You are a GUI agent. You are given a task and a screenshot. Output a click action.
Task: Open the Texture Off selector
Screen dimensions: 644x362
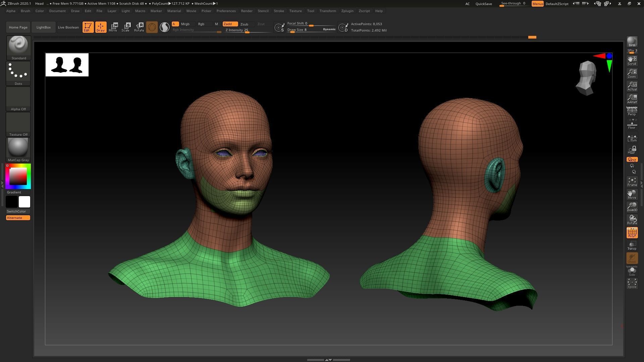coord(18,124)
